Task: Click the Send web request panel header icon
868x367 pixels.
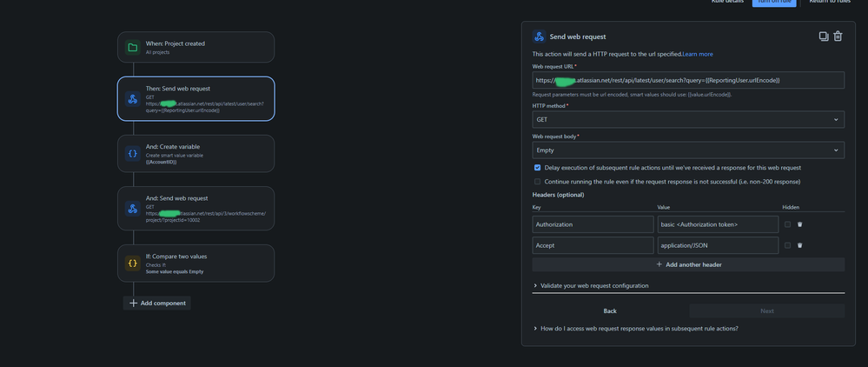Action: click(540, 37)
